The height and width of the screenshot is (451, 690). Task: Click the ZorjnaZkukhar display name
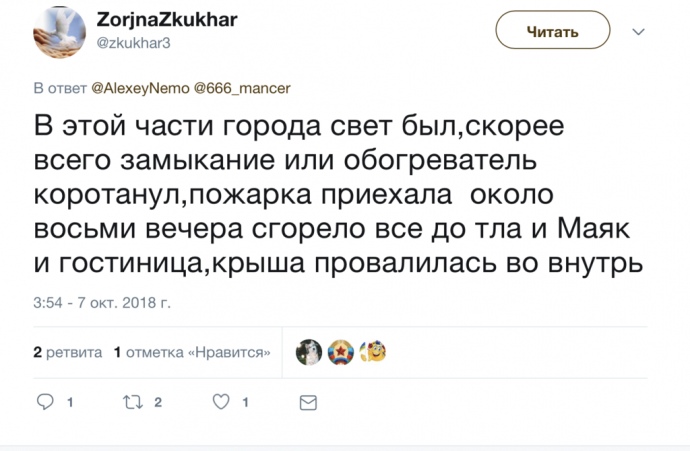(x=167, y=22)
